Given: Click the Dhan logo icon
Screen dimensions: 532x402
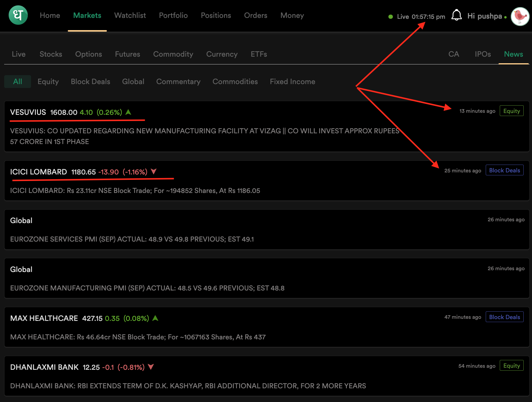Looking at the screenshot, I should (x=18, y=15).
